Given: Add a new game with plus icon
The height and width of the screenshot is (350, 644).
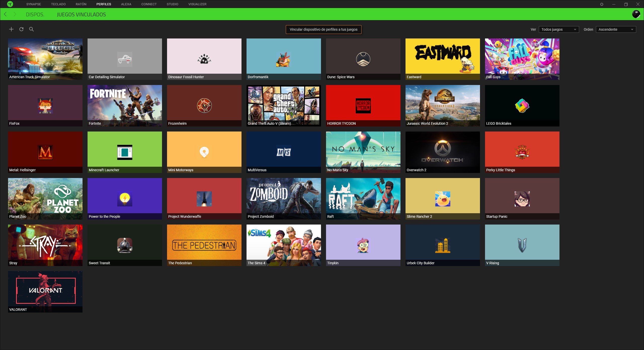Looking at the screenshot, I should [x=11, y=29].
